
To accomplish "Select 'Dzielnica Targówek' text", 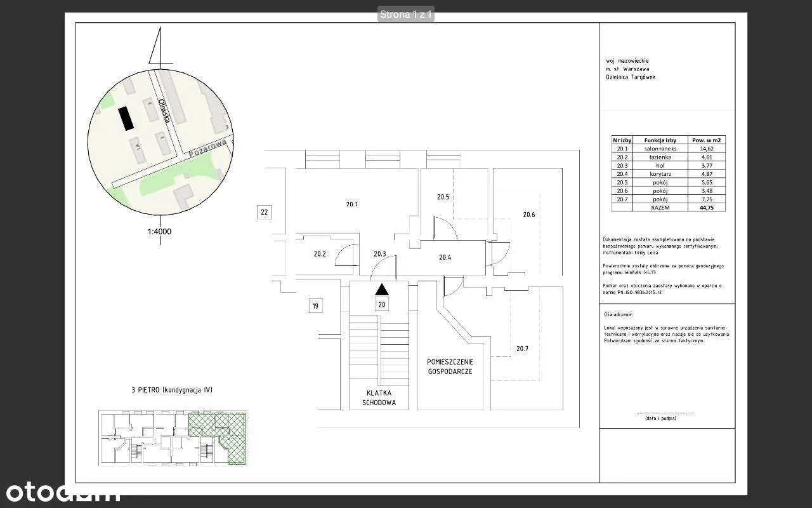I will pos(631,77).
